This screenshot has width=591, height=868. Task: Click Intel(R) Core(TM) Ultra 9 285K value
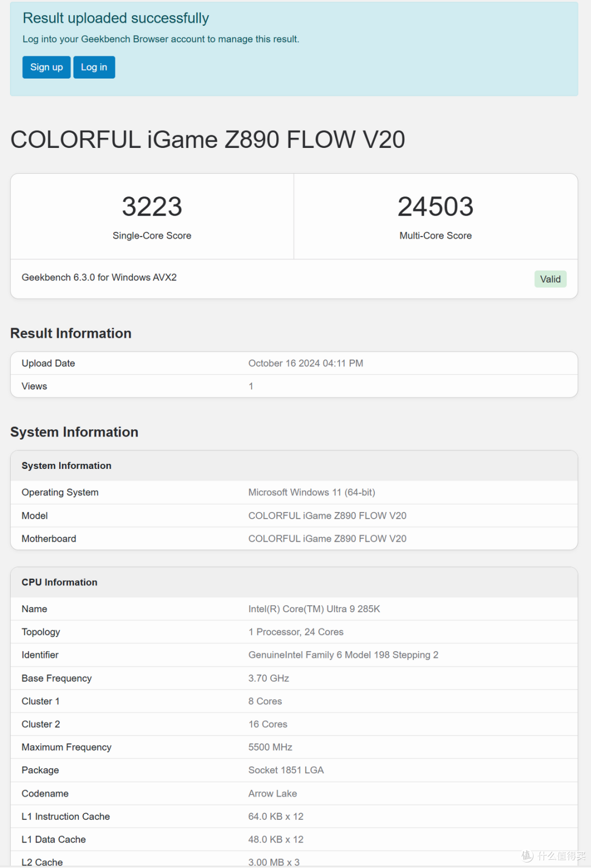point(314,609)
